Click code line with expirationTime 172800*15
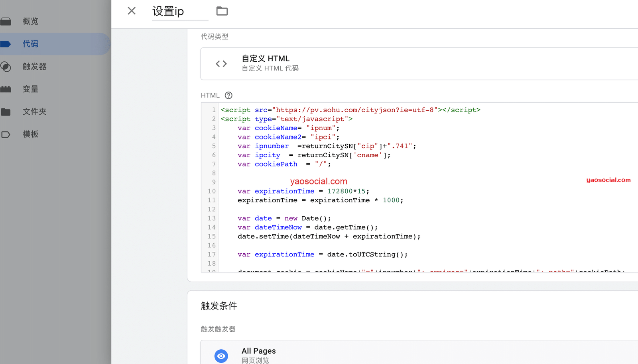Image resolution: width=638 pixels, height=364 pixels. [x=303, y=191]
